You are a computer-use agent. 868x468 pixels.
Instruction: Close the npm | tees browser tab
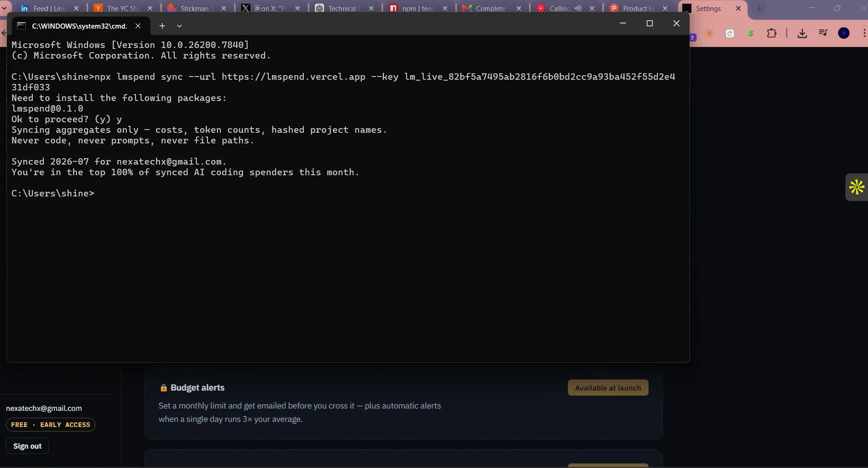(x=445, y=8)
